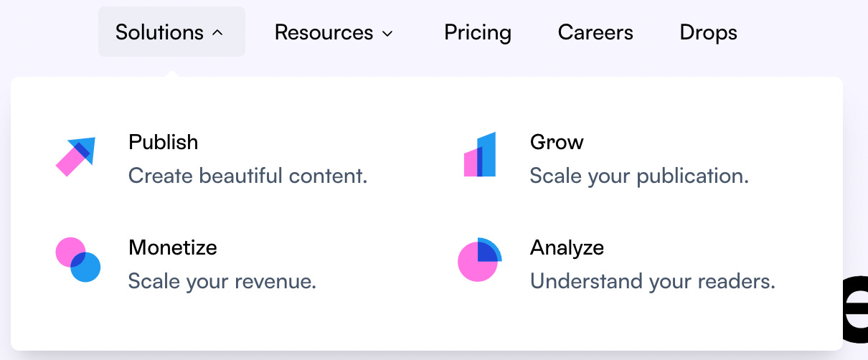
Task: Click the Publish arrow icon
Action: [76, 156]
